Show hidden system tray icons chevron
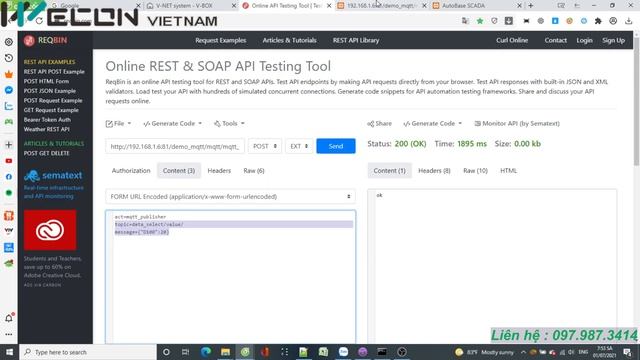Viewport: 640px width, 360px height. click(x=523, y=352)
